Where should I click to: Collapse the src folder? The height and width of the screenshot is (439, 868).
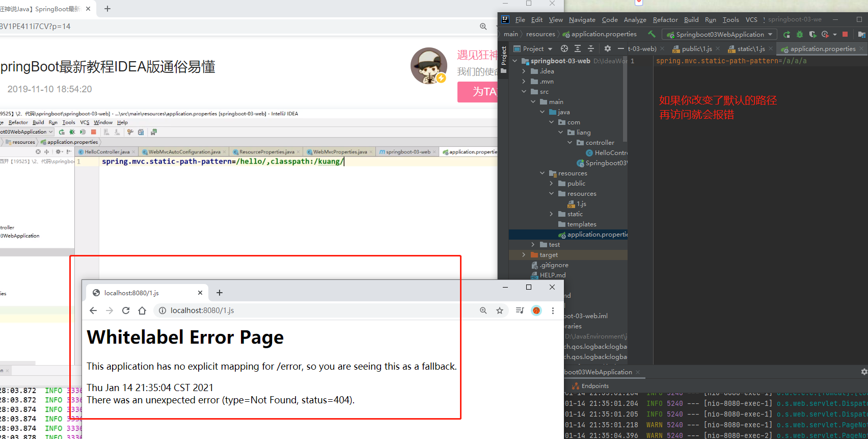524,91
